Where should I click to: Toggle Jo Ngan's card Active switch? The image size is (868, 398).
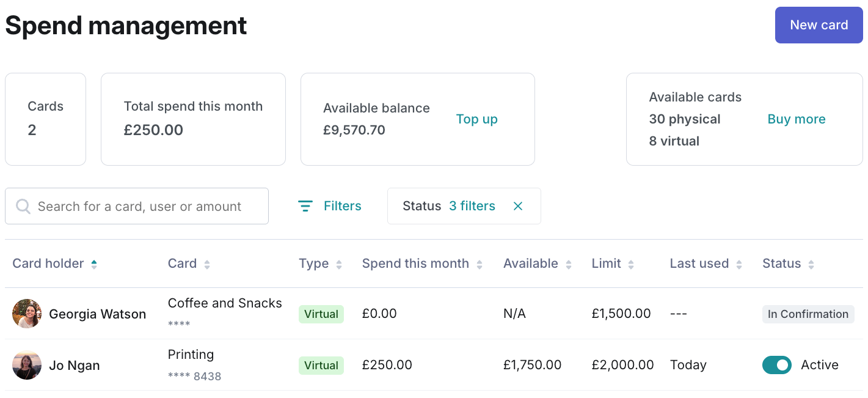[x=777, y=365]
